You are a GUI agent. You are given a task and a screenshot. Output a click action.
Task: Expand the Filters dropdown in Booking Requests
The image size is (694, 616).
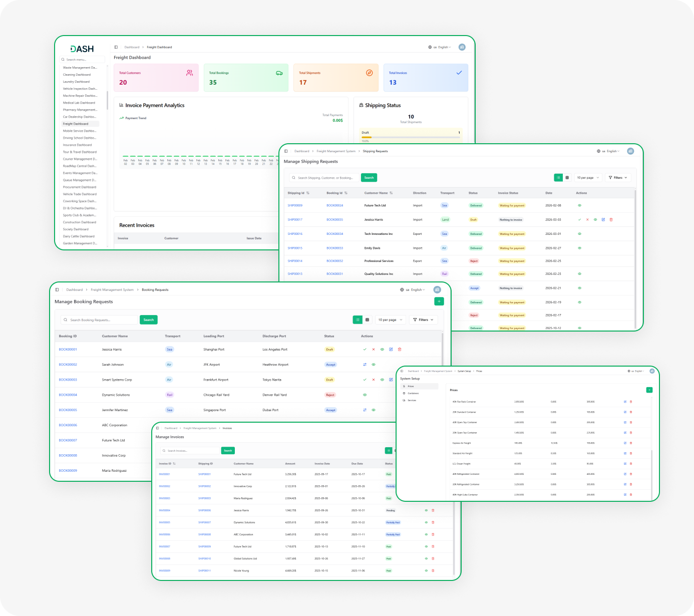pos(424,320)
